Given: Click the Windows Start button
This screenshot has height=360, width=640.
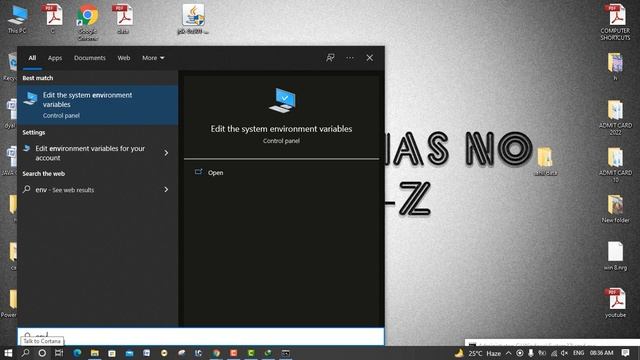Looking at the screenshot, I should click(8, 353).
